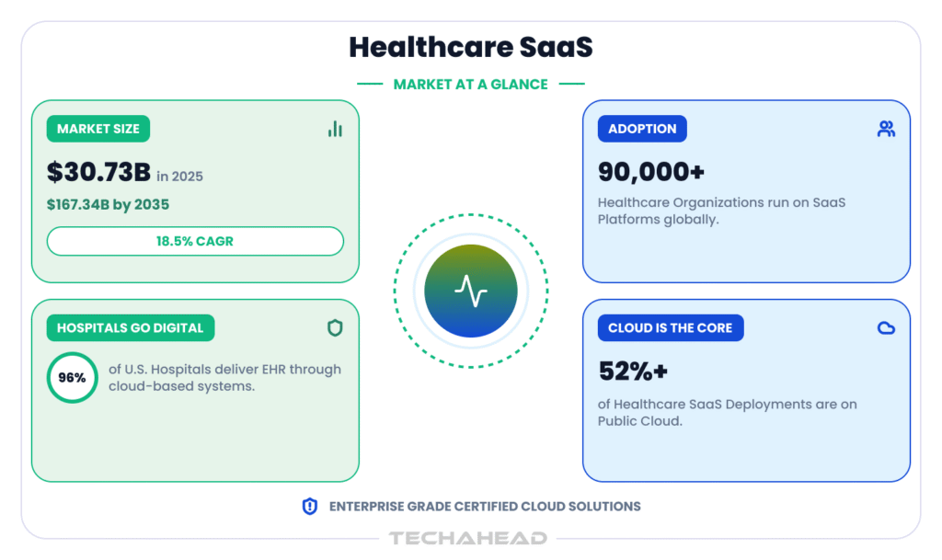Click the Healthcare SaaS title
This screenshot has width=942, height=560.
pos(471,48)
